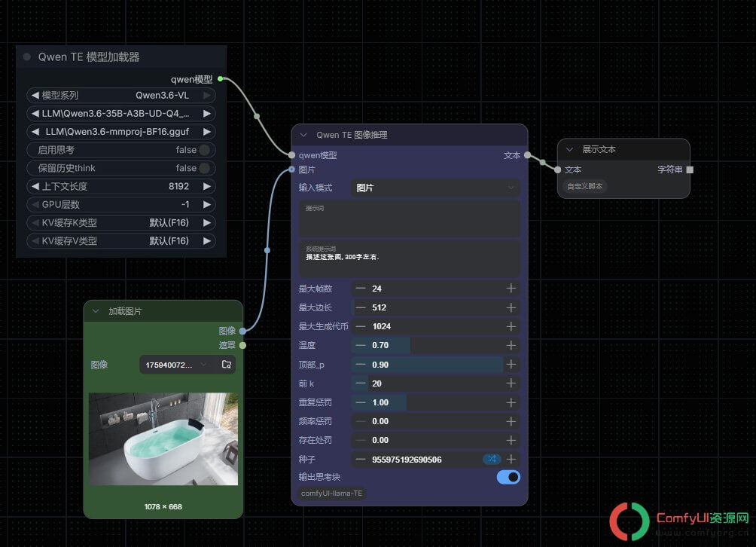The width and height of the screenshot is (756, 547).
Task: Collapse the 展示文本 node
Action: click(x=569, y=149)
